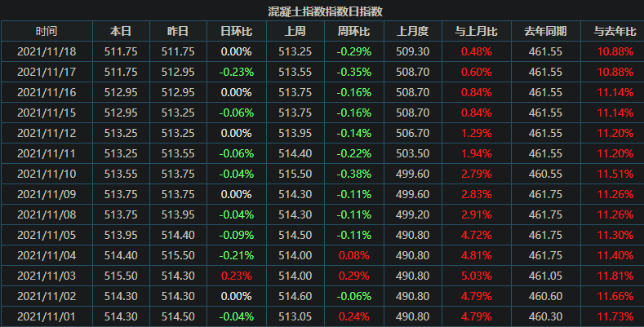Click the 513.05 上周 value
Viewport: 644px width, 327px height.
click(x=295, y=316)
